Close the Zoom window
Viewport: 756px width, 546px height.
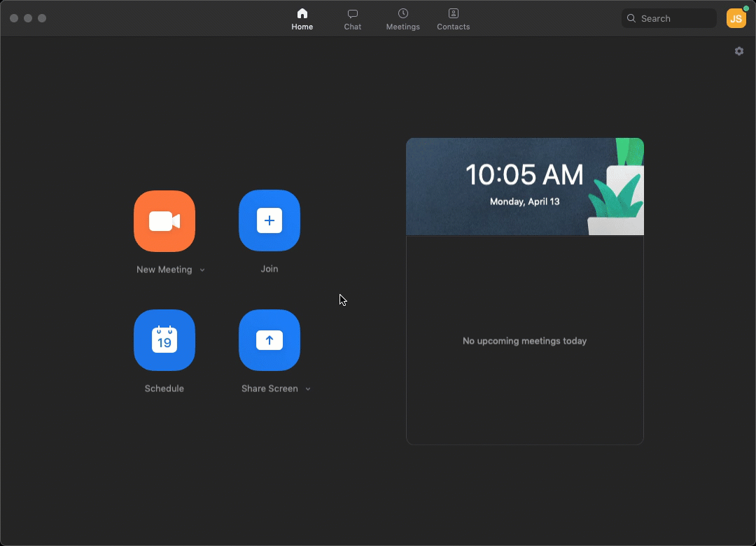(14, 18)
